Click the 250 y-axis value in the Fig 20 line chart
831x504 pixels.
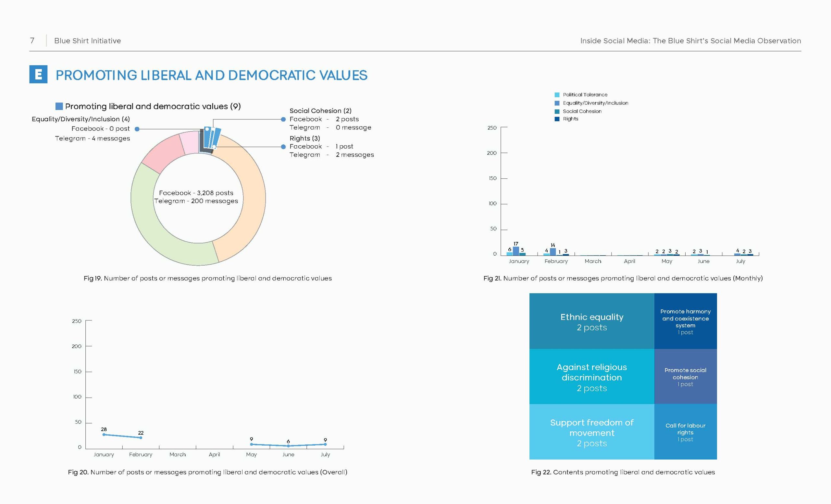tap(77, 321)
